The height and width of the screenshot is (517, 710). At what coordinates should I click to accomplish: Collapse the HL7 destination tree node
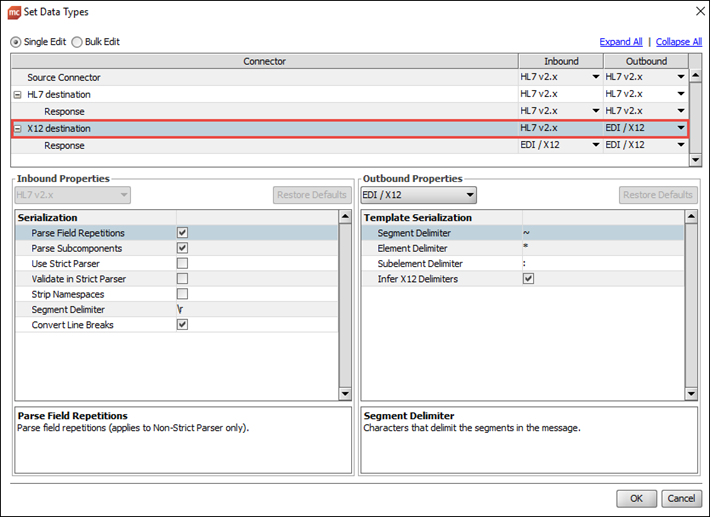17,94
